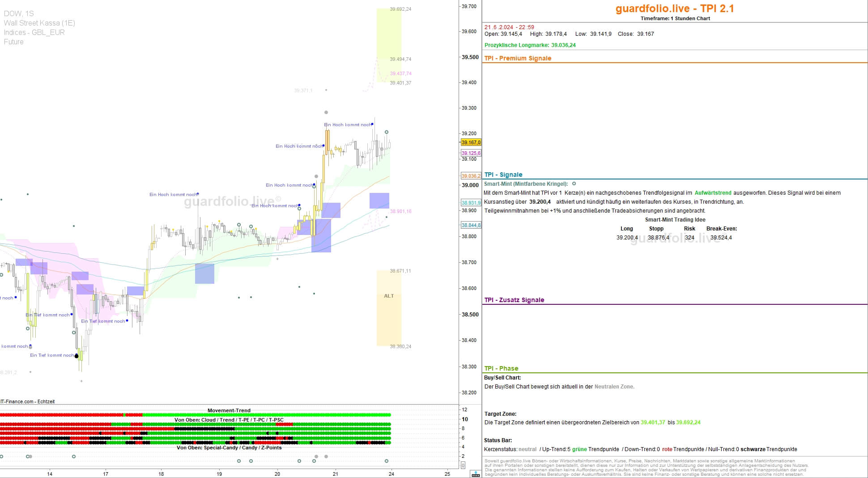Screen dimensions: 868x478
Task: Click date 18 on the time axis
Action: coord(161,474)
